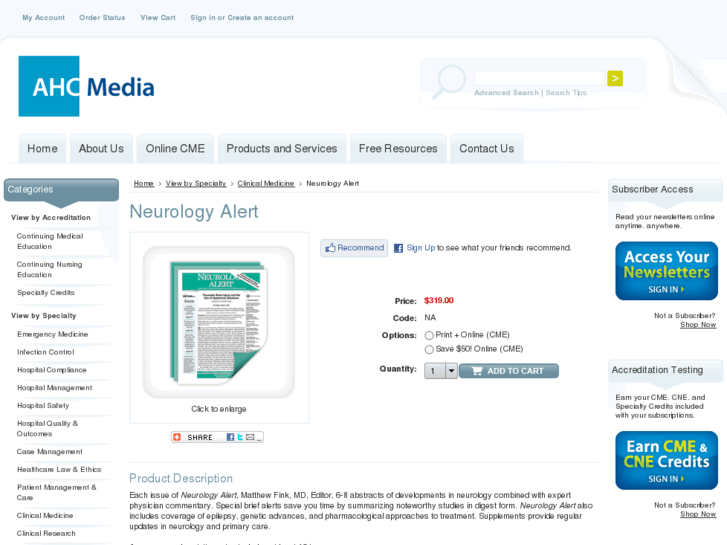Open the Contact Us tab
The width and height of the screenshot is (727, 545).
point(487,148)
